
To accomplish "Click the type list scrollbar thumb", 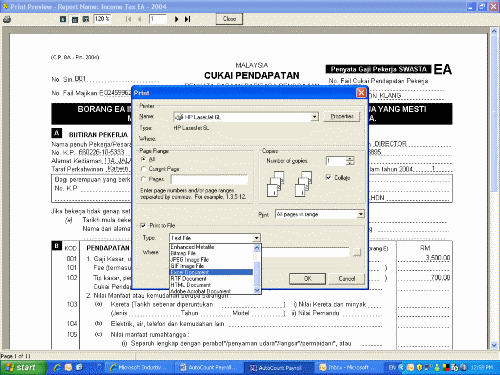I will pos(257,274).
